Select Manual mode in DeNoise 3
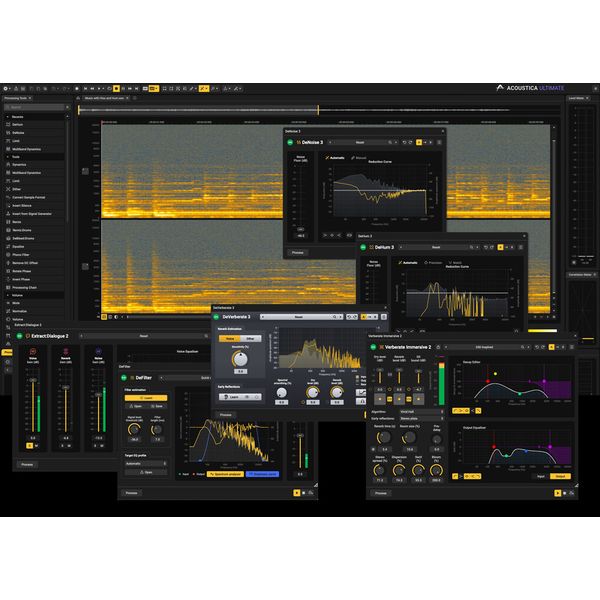600x600 pixels. pos(359,158)
